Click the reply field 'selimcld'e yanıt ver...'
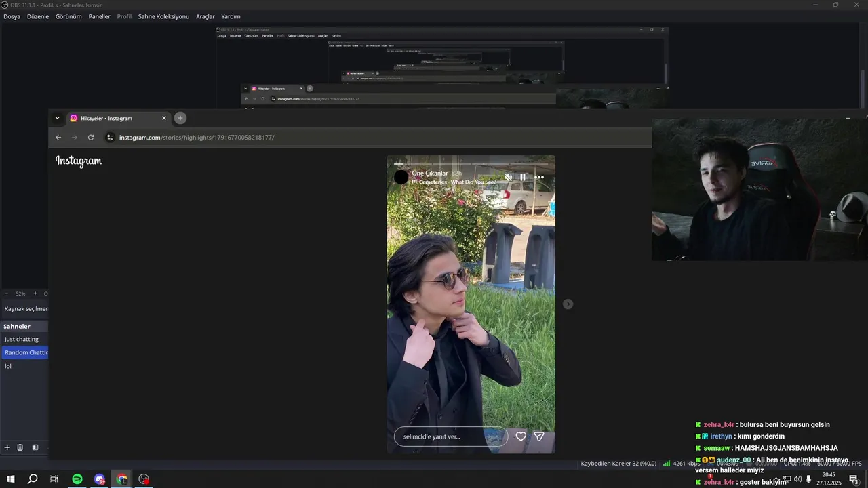This screenshot has width=868, height=488. pos(451,436)
